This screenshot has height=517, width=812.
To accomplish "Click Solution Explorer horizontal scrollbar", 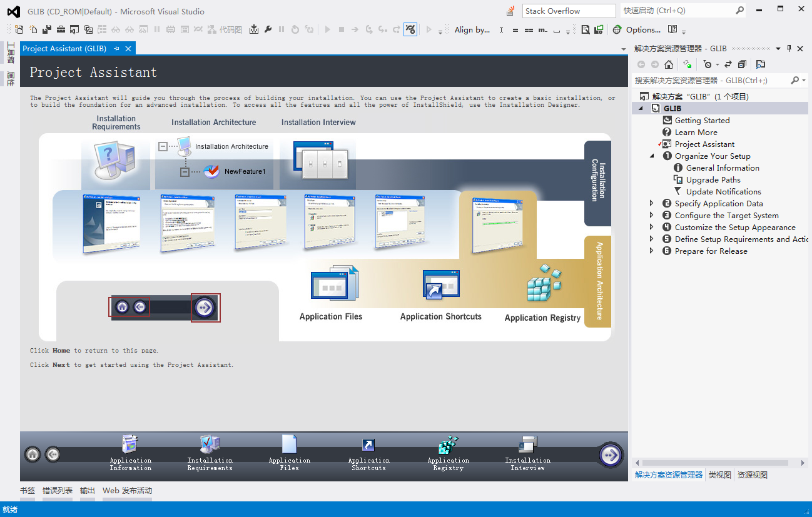I will click(719, 463).
